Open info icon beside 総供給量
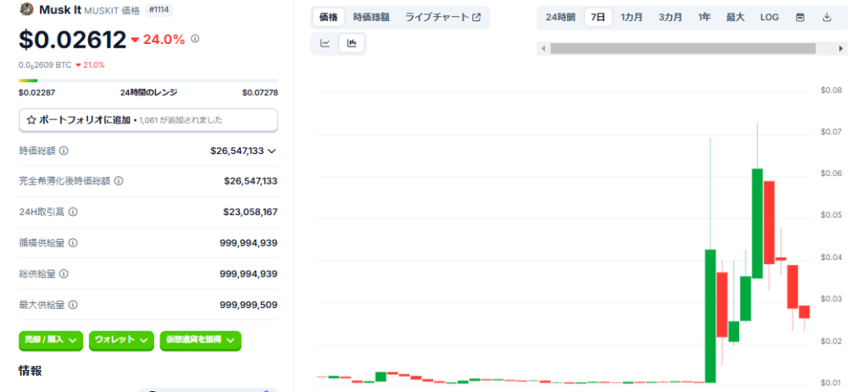Image resolution: width=868 pixels, height=392 pixels. 64,273
